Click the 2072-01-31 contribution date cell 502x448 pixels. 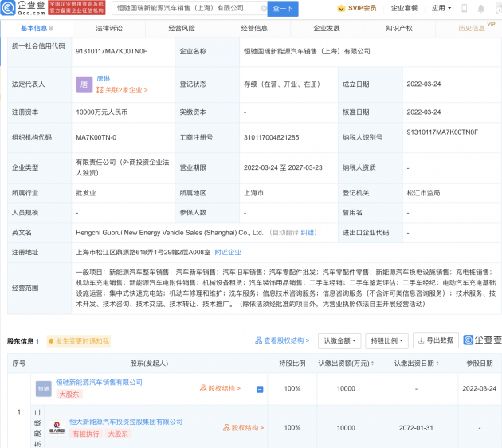416,428
